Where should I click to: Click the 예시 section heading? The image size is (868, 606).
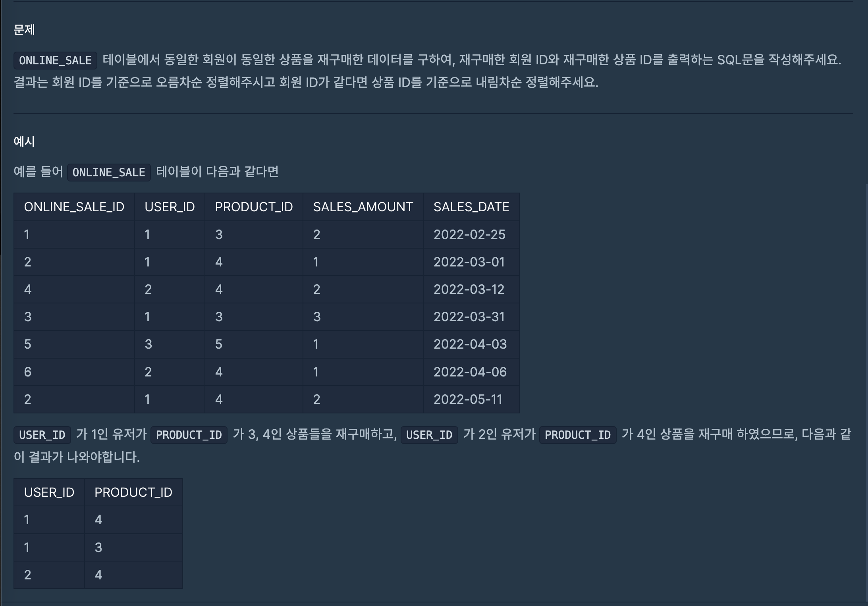24,142
